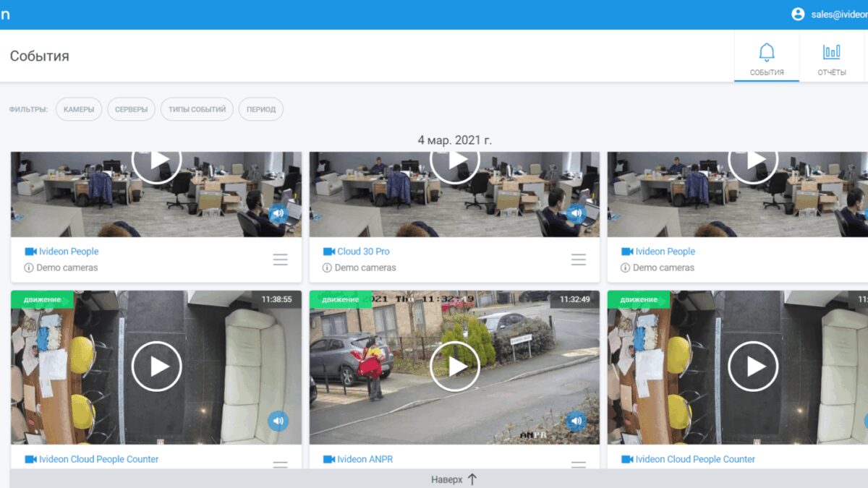Open the third office clip thumbnail
Viewport: 868px width, 488px height.
(737, 194)
